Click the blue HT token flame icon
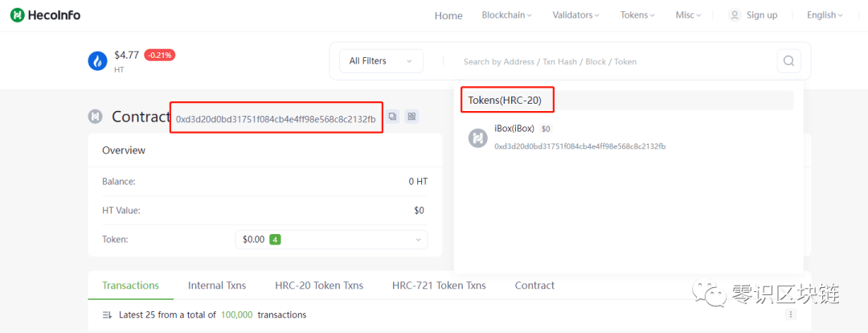This screenshot has height=333, width=868. (x=97, y=61)
